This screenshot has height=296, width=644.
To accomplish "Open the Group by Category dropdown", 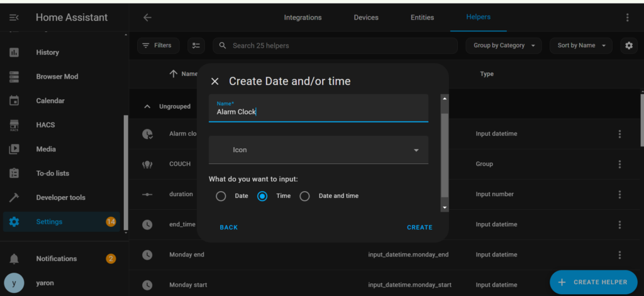I will coord(504,46).
